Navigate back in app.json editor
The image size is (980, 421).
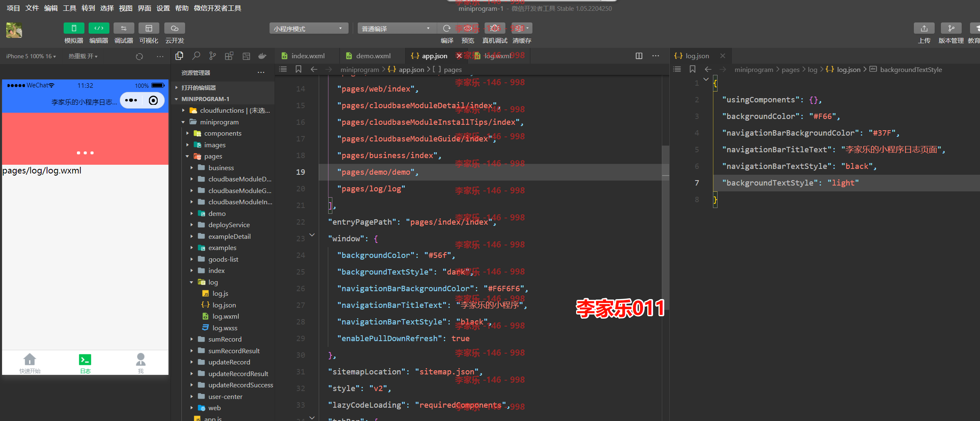tap(314, 69)
